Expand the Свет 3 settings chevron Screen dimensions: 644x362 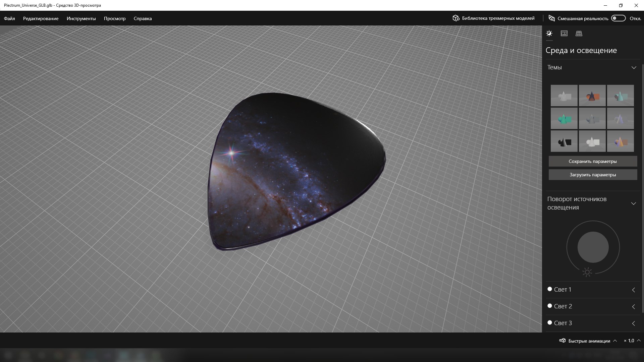click(x=634, y=323)
